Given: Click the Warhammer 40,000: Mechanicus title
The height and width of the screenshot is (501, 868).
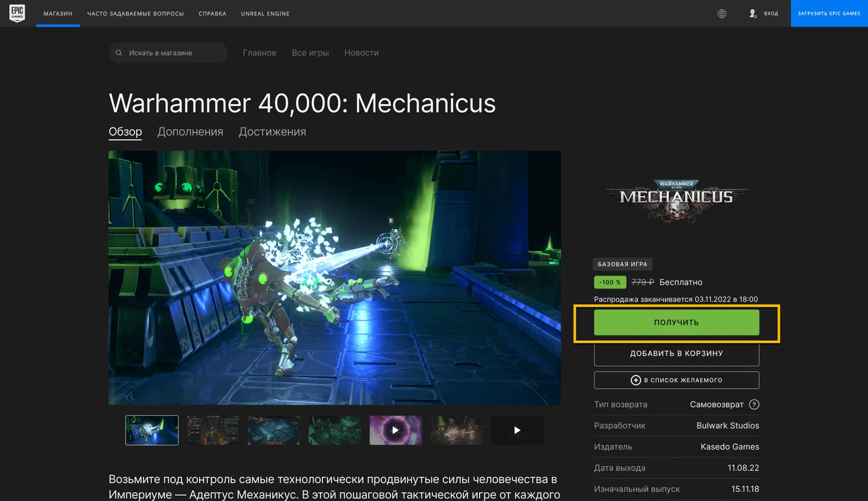Looking at the screenshot, I should click(302, 103).
